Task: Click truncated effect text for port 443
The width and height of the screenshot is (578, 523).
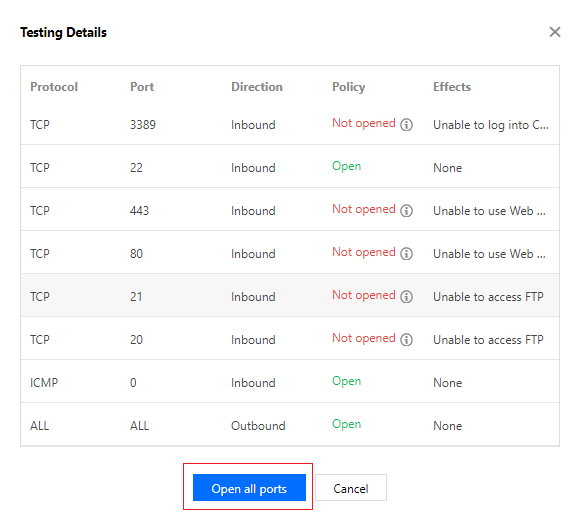Action: pyautogui.click(x=489, y=211)
